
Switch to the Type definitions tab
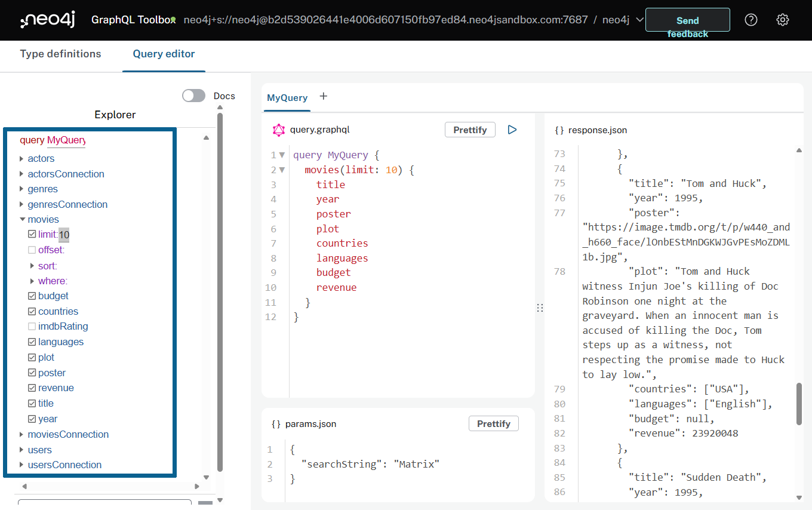[60, 54]
